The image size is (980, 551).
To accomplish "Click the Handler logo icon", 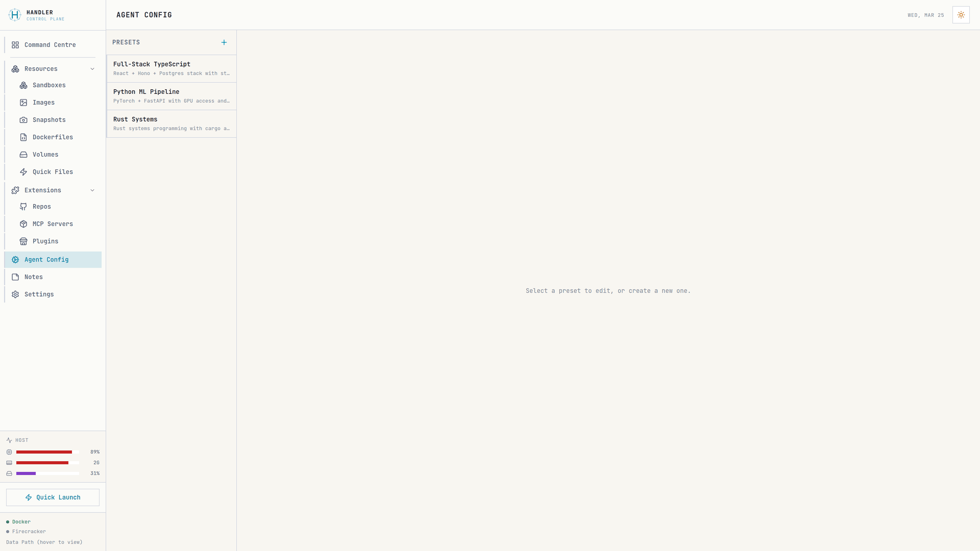I will 15,15.
